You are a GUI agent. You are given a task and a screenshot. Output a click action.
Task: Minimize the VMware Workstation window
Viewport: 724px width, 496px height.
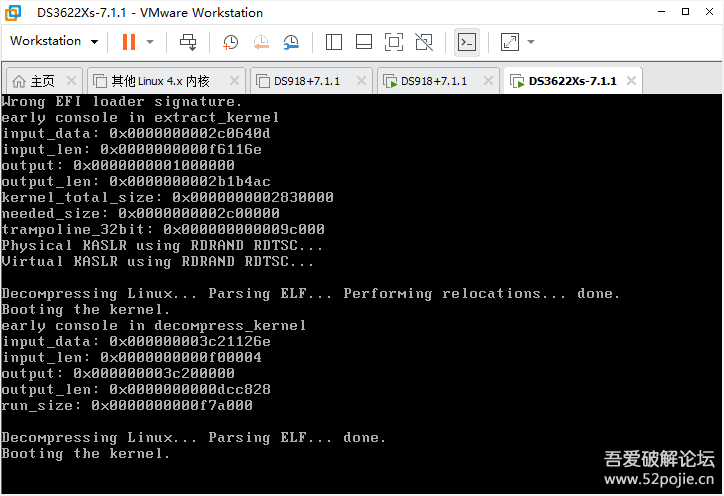click(x=662, y=12)
